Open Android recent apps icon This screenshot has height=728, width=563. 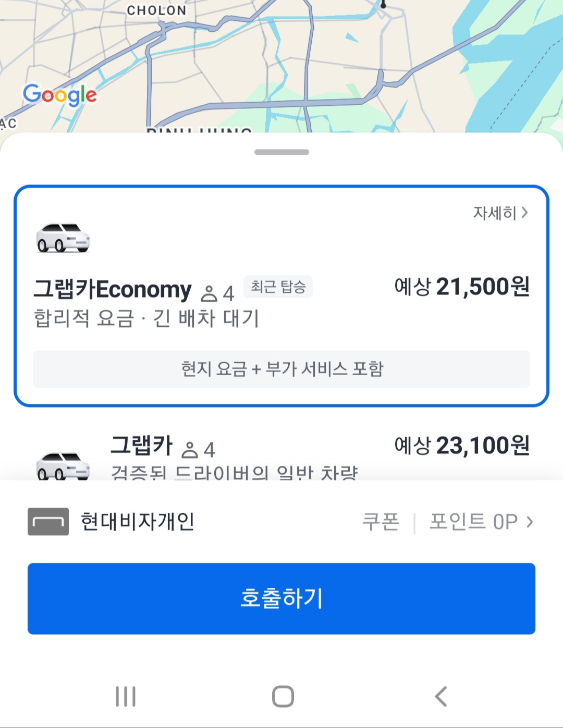tap(126, 696)
